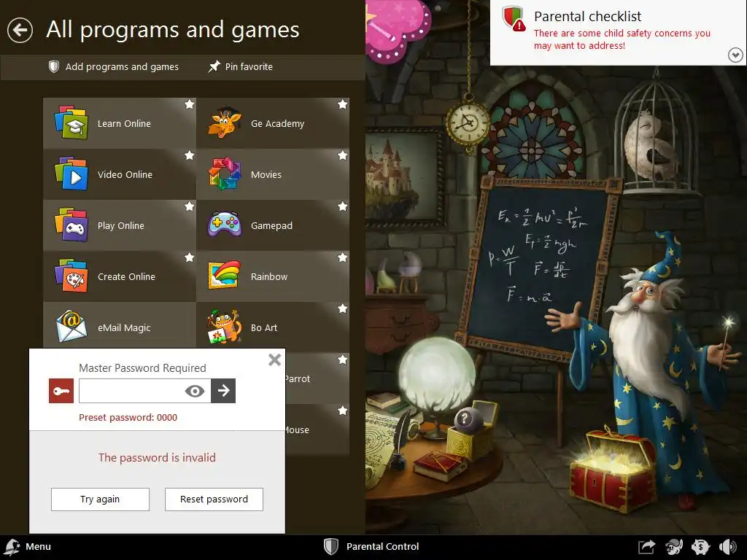Toggle favorite star on Video Online tile
Screen dimensions: 747x560
tap(190, 155)
